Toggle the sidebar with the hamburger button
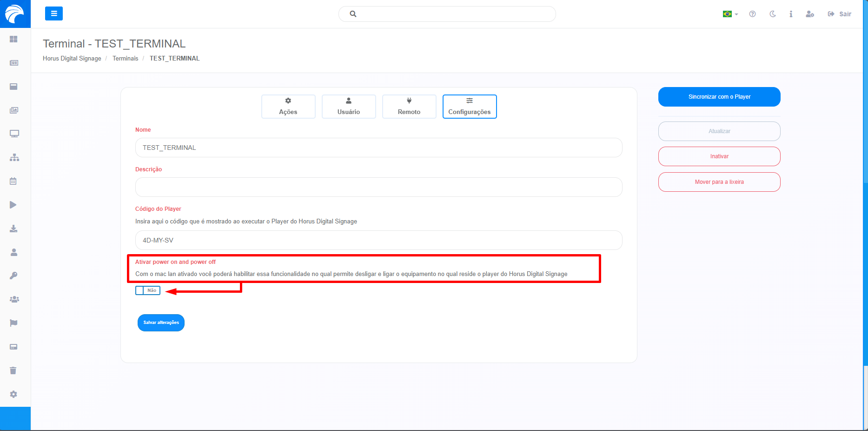868x431 pixels. point(54,13)
